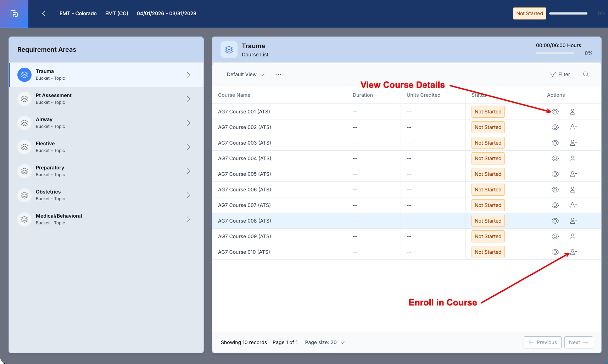The width and height of the screenshot is (608, 364).
Task: Select the Elective requirement area
Action: [x=106, y=147]
